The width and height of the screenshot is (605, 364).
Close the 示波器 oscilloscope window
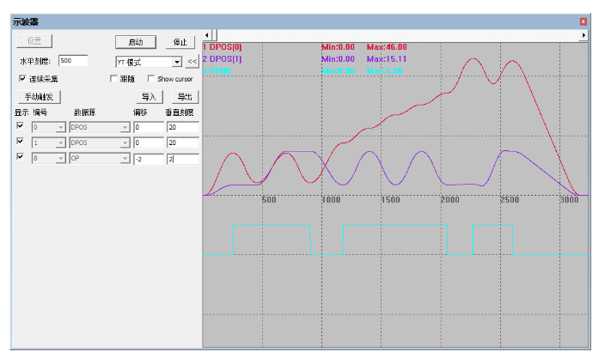[x=583, y=21]
